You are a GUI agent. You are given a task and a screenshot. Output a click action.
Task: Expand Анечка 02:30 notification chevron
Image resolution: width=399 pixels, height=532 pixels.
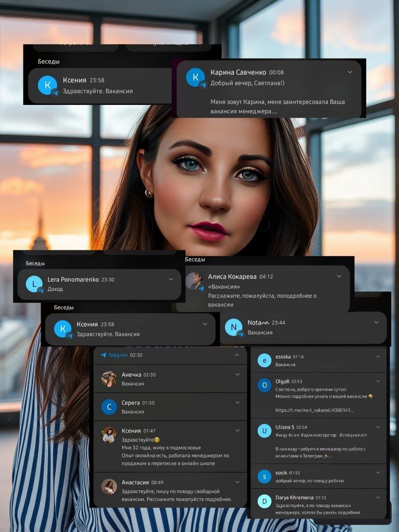tap(237, 374)
